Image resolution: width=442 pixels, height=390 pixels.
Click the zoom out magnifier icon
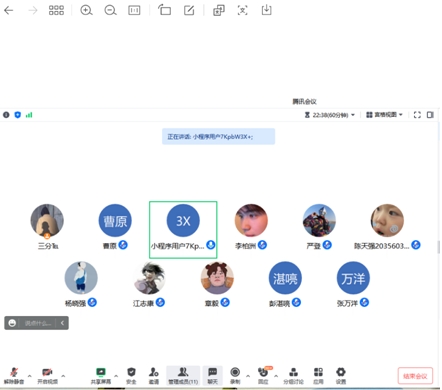(110, 10)
